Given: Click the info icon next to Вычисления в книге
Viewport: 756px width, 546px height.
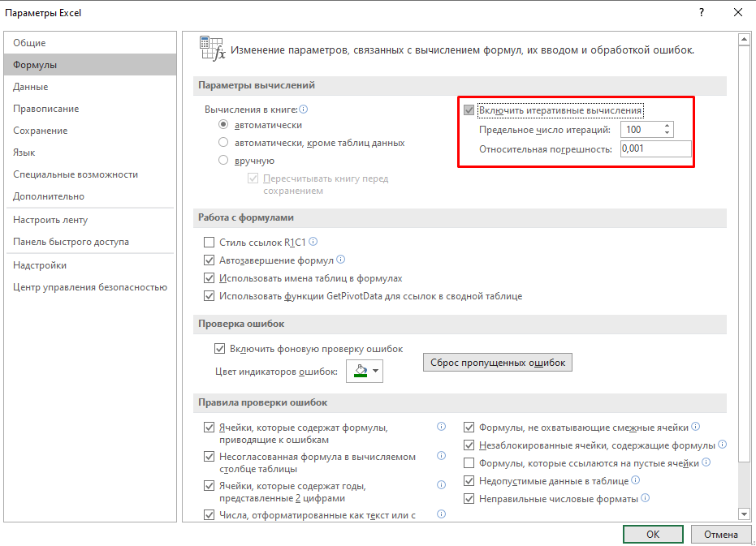Looking at the screenshot, I should click(x=303, y=110).
